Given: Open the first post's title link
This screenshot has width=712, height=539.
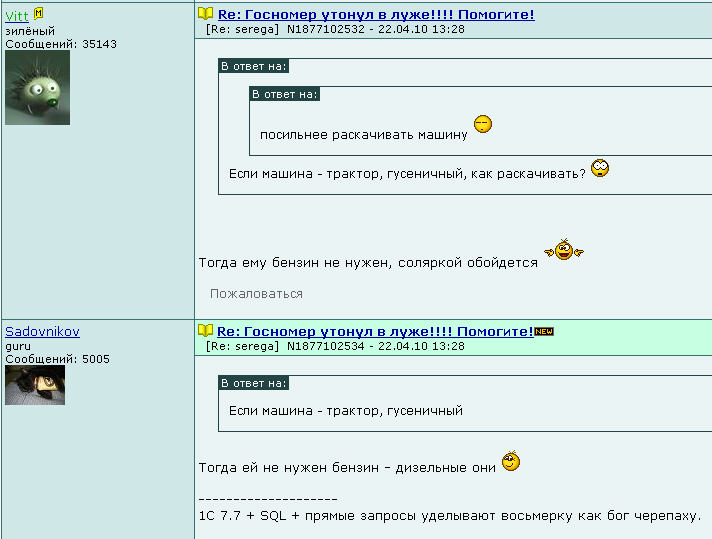Looking at the screenshot, I should pyautogui.click(x=376, y=15).
